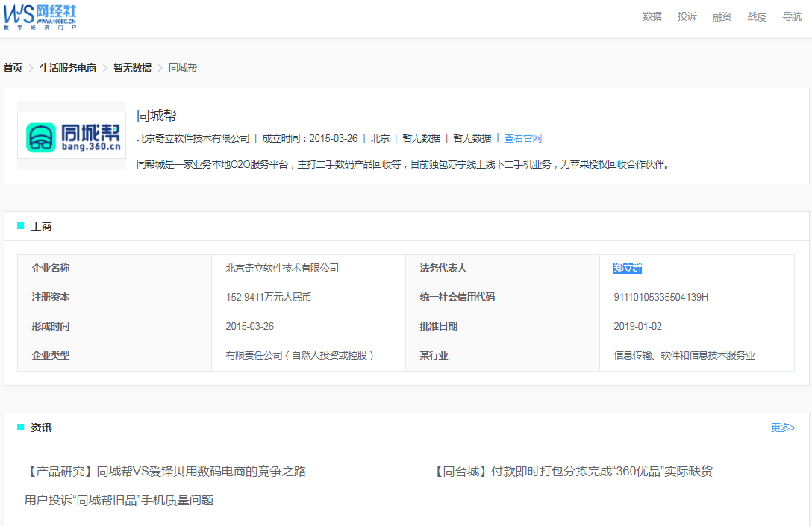Click the company description paragraph

tap(404, 164)
